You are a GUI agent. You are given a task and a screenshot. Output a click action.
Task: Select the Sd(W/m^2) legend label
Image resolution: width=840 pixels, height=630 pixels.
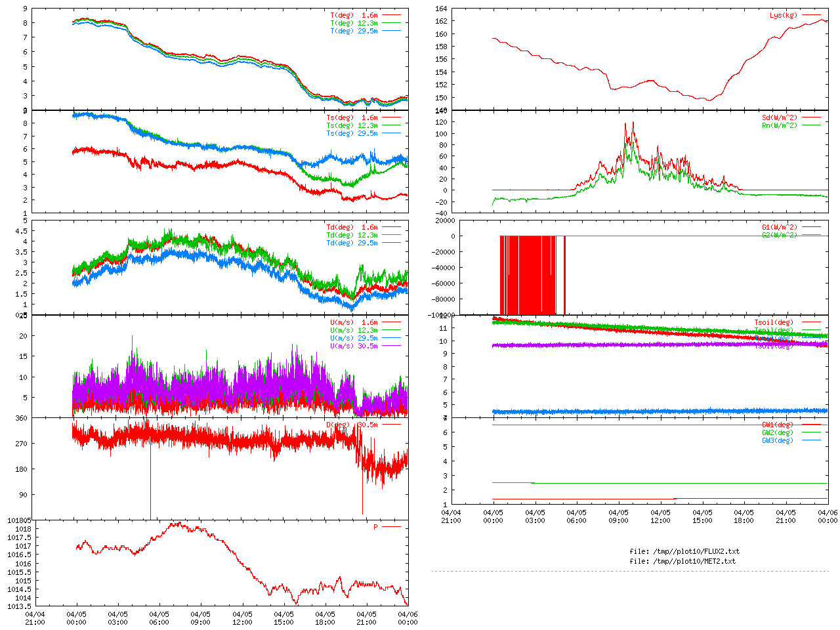(780, 117)
